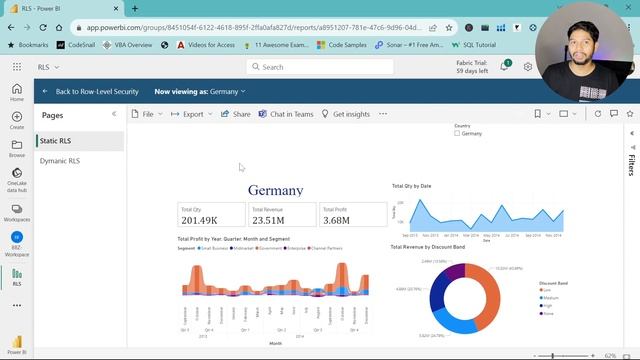Open the Videos for Access bookmark
Screen dimensions: 640x360
point(206,45)
